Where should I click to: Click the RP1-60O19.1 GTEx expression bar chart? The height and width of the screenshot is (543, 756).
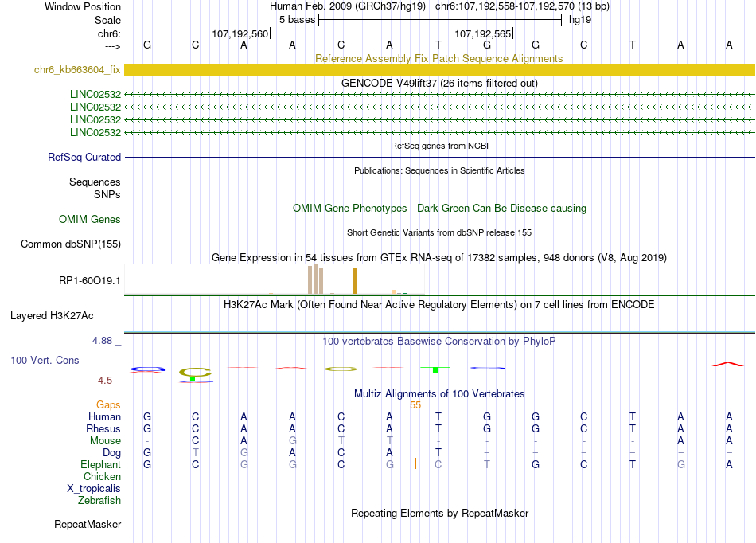click(275, 279)
